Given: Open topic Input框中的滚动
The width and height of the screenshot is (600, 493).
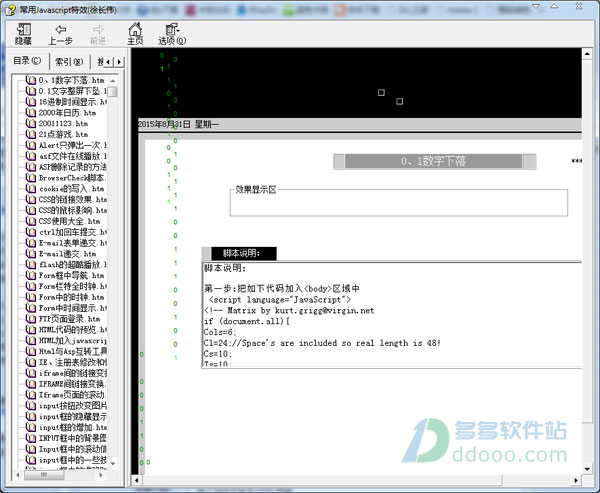Looking at the screenshot, I should coord(73,449).
